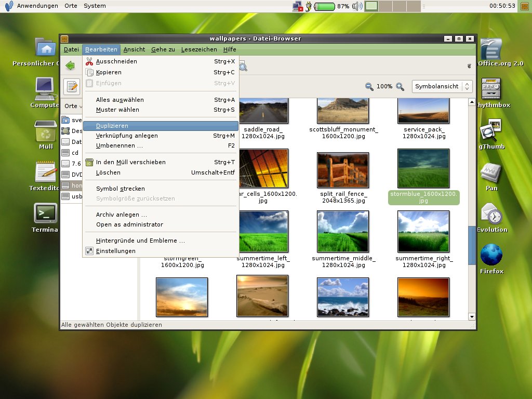Click Duplizieren in the menu
Screen dimensions: 532x399
pyautogui.click(x=161, y=126)
